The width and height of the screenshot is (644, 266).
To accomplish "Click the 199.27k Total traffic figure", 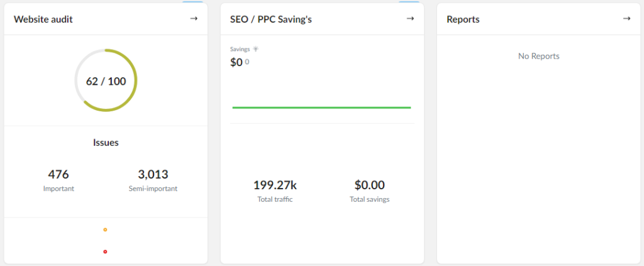I will [275, 185].
